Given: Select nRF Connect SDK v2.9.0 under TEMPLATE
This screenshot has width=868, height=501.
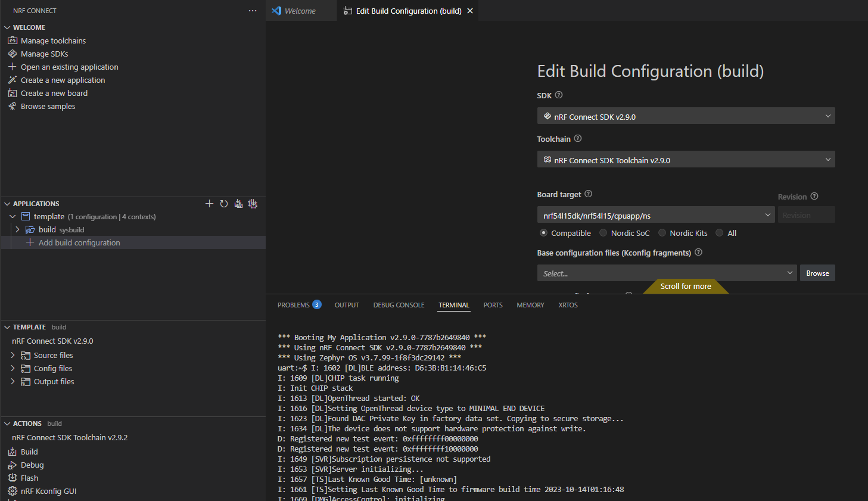Looking at the screenshot, I should click(x=52, y=341).
